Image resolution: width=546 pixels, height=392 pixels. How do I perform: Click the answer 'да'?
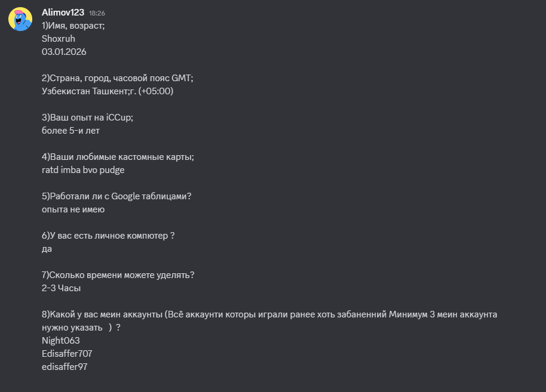point(47,249)
